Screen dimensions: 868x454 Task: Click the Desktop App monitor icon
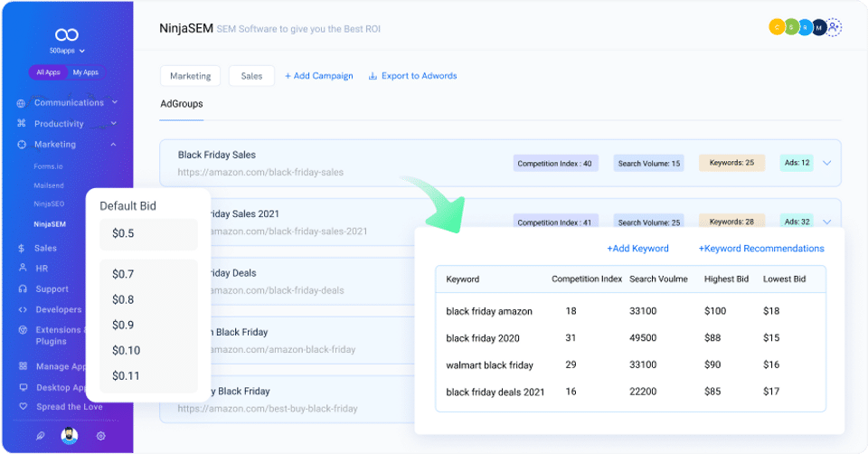pyautogui.click(x=23, y=387)
